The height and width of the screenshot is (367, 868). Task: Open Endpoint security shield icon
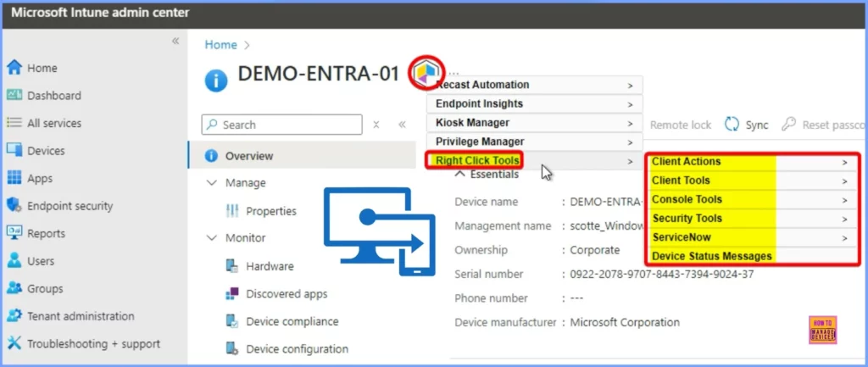point(14,206)
